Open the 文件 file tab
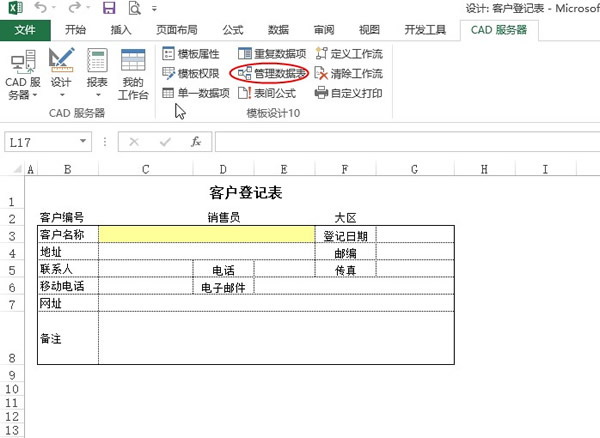The height and width of the screenshot is (438, 600). (26, 30)
